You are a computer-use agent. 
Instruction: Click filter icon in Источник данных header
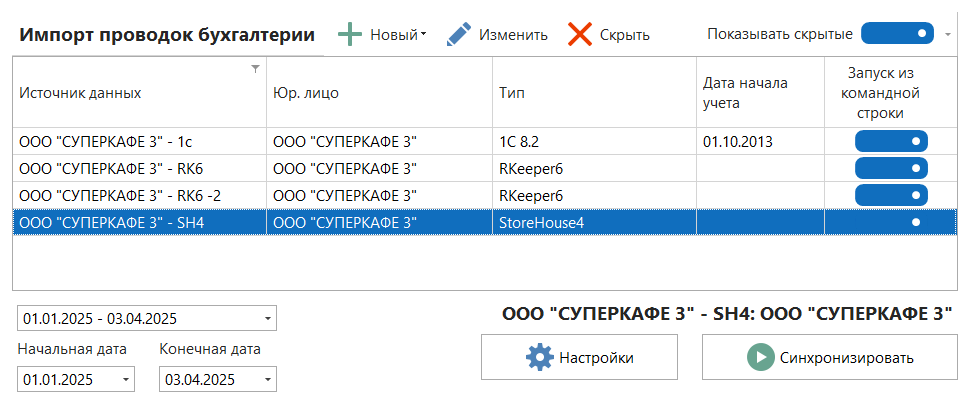(255, 69)
